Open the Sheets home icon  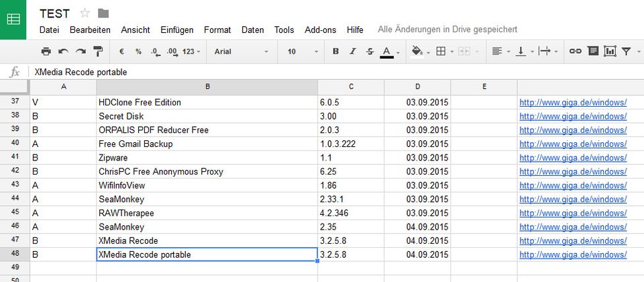13,19
